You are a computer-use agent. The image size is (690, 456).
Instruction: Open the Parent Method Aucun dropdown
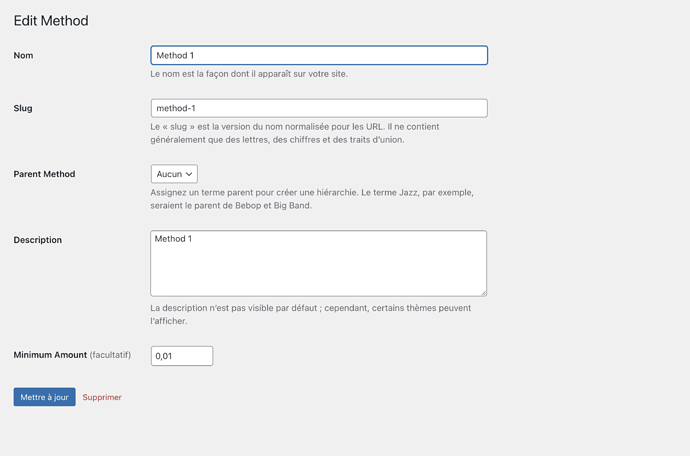(174, 174)
